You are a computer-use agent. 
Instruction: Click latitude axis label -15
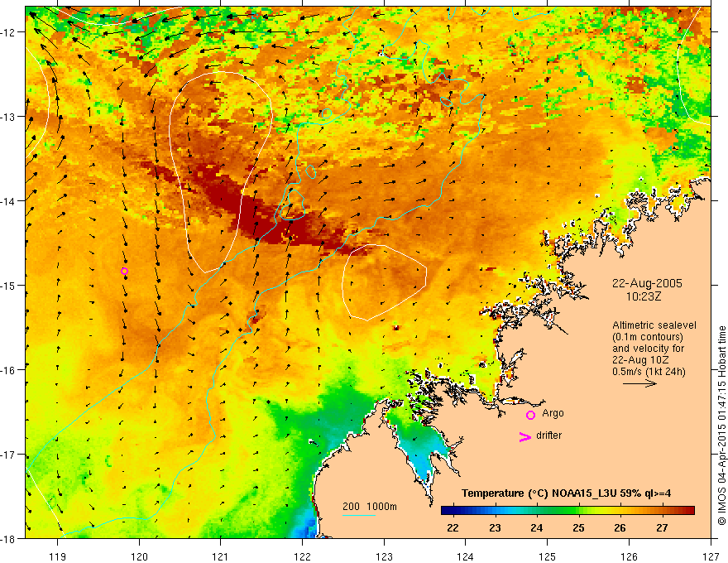tap(8, 285)
